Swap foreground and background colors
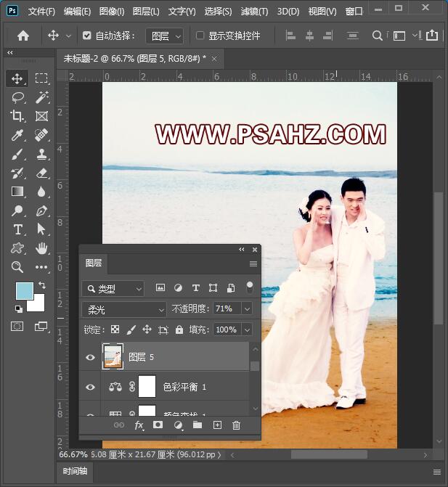 coord(42,285)
